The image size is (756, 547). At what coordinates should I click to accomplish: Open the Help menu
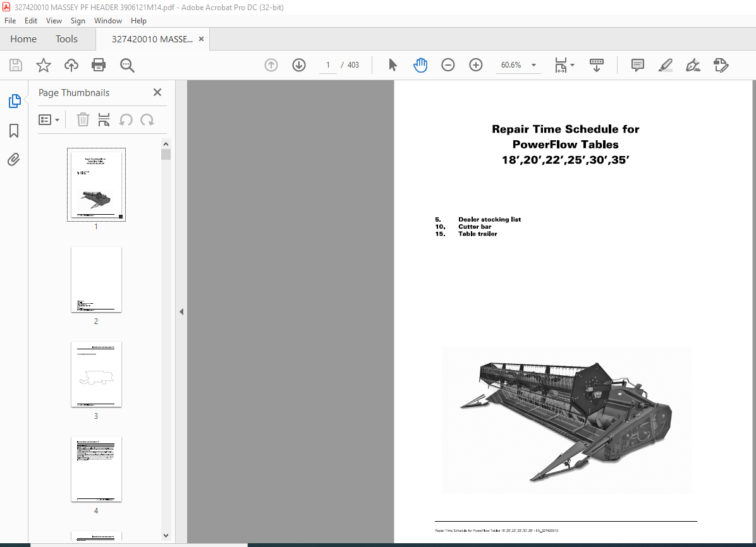138,21
